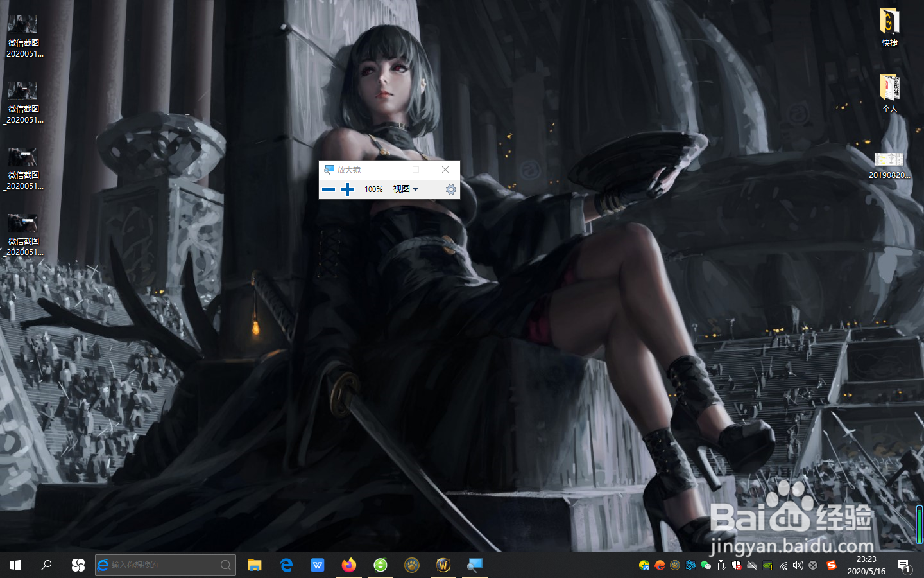This screenshot has width=924, height=578.
Task: Select the bottom-most 微信截图 desktop icon
Action: 24,234
